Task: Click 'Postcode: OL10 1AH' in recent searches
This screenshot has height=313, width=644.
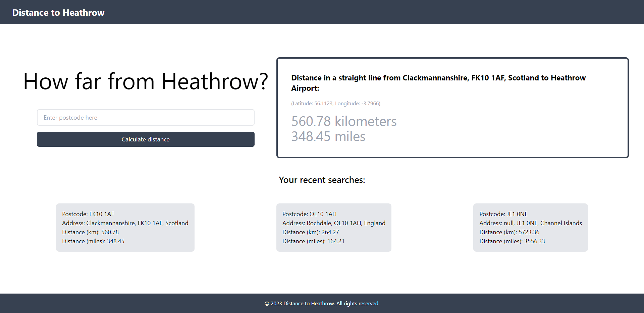Action: (310, 214)
